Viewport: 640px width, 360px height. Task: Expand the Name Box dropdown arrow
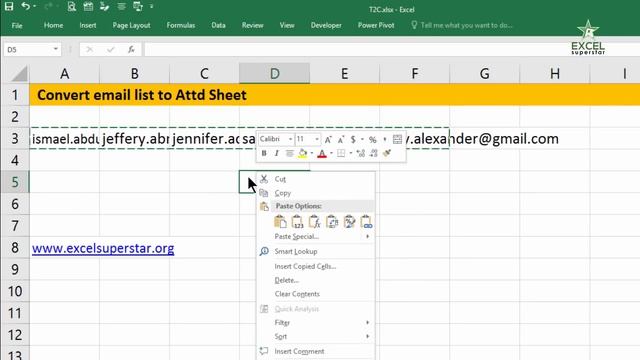(x=56, y=50)
